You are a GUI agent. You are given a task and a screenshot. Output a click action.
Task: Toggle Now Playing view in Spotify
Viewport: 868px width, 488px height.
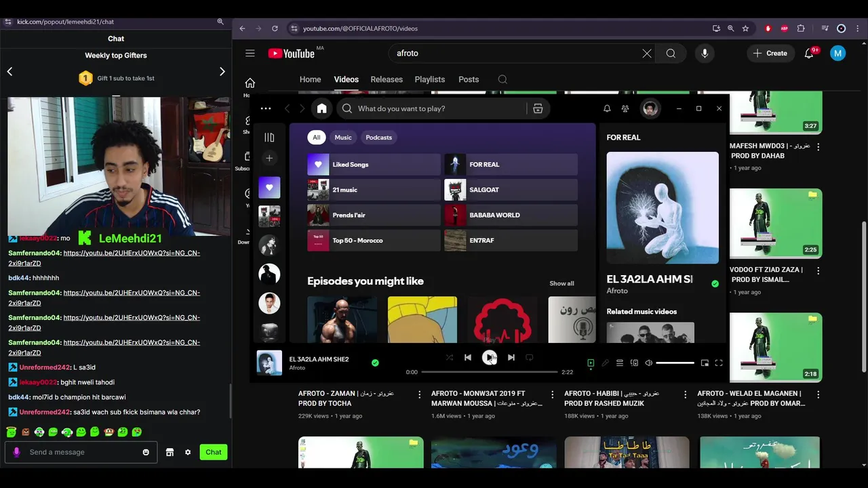pyautogui.click(x=591, y=363)
